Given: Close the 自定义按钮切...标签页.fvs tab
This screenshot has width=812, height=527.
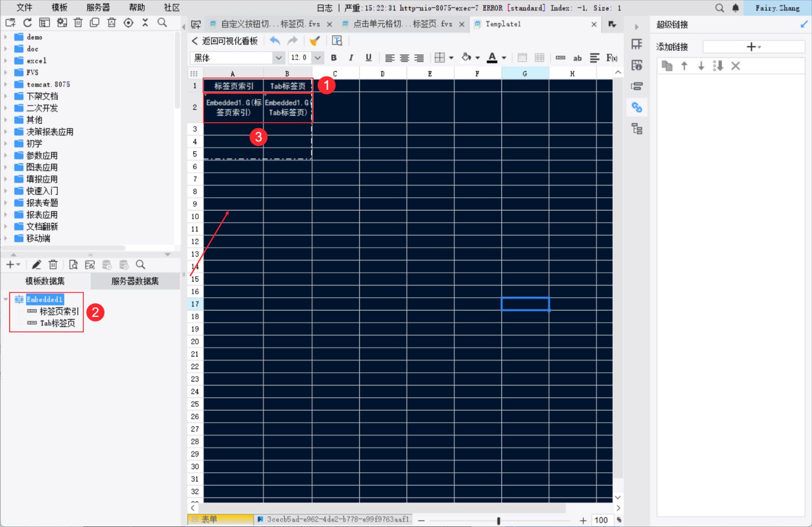Looking at the screenshot, I should 329,24.
